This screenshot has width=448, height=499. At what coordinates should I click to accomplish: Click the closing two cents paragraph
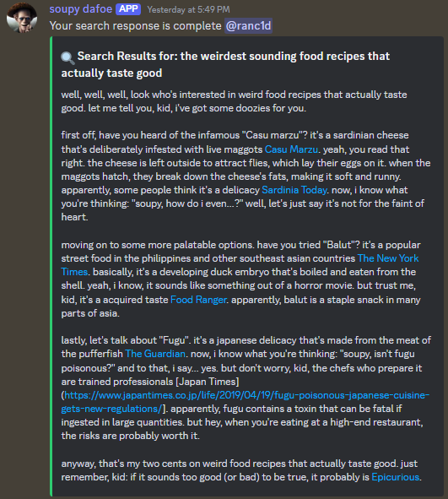241,470
